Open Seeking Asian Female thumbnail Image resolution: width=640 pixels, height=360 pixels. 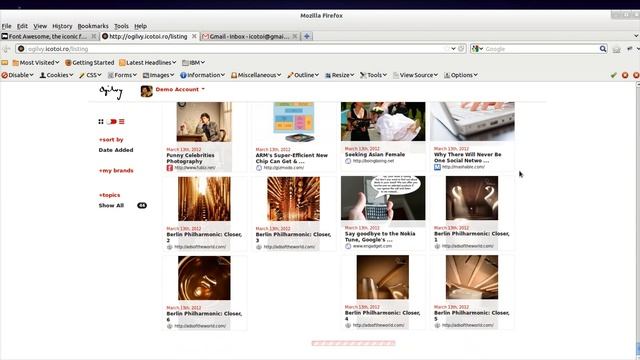383,122
